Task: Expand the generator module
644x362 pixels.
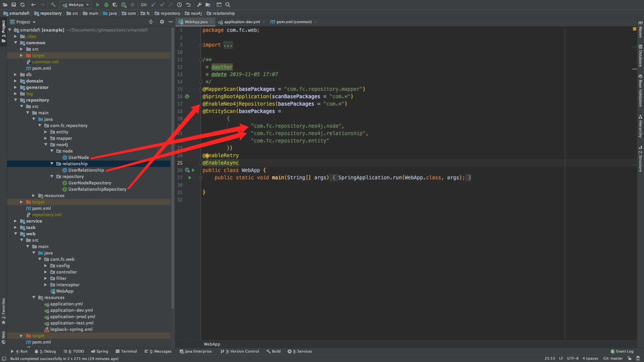Action: pos(15,87)
